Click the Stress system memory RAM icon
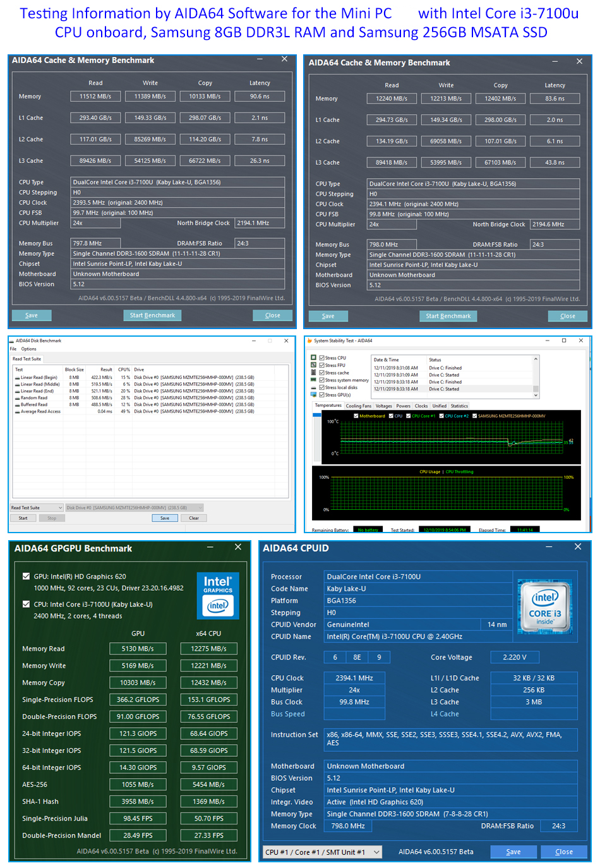This screenshot has width=600, height=868. tap(314, 380)
